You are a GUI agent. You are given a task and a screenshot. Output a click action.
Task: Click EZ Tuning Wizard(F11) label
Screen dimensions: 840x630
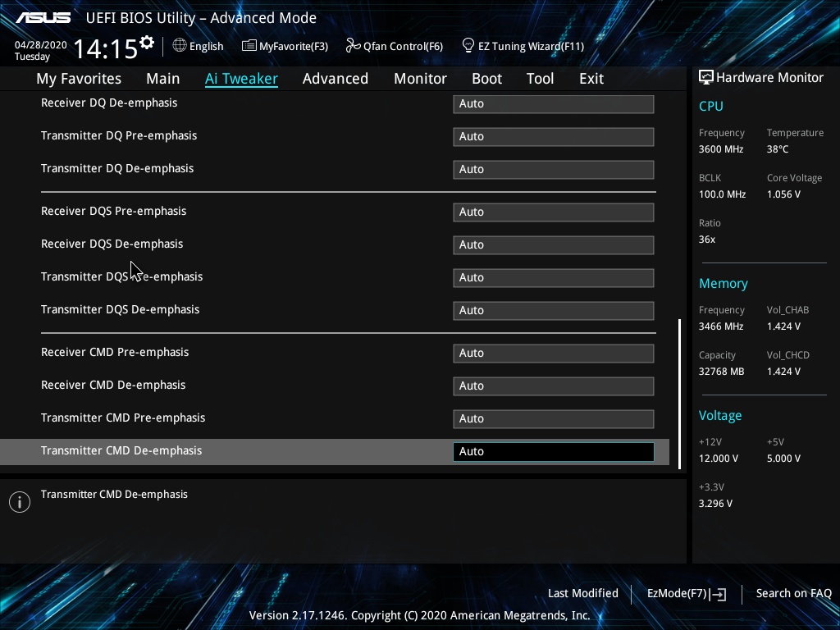point(531,47)
